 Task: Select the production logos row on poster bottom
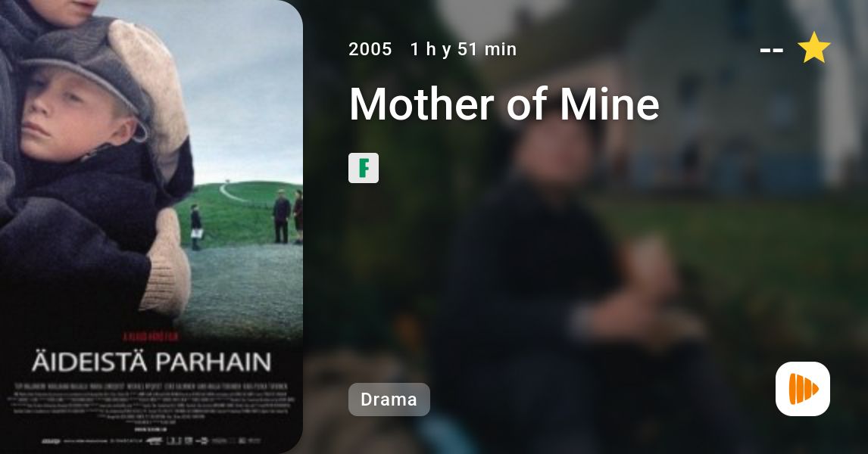click(x=151, y=441)
